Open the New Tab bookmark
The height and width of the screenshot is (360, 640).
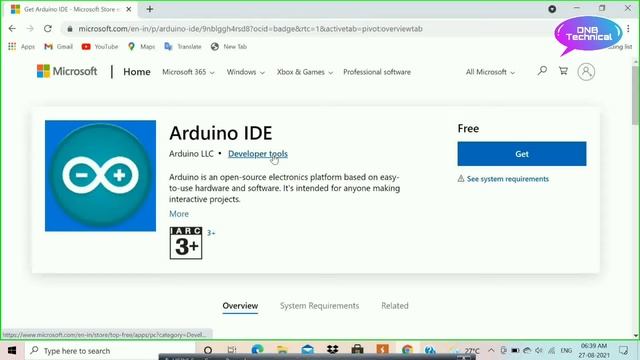tap(229, 47)
